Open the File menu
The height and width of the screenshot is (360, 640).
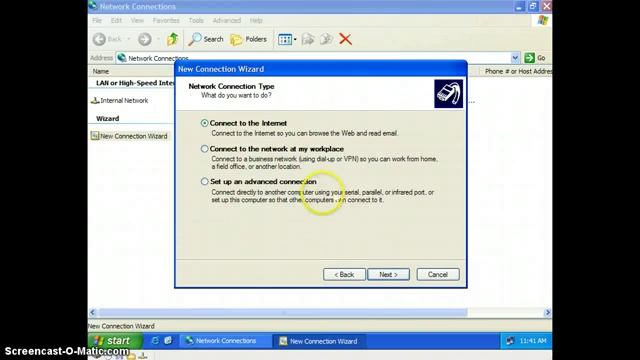pos(97,20)
